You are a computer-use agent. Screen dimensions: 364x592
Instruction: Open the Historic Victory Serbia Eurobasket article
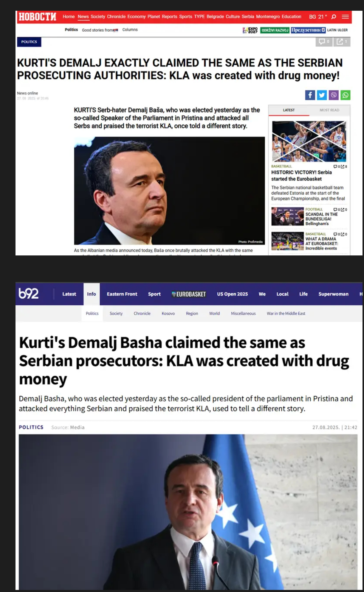click(301, 175)
